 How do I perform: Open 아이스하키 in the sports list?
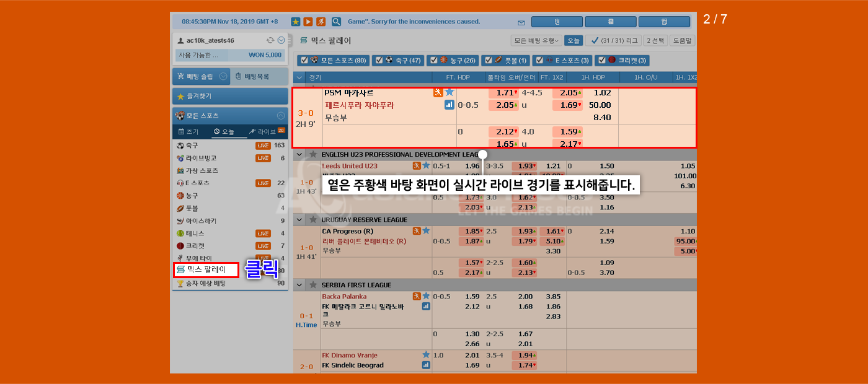point(230,221)
